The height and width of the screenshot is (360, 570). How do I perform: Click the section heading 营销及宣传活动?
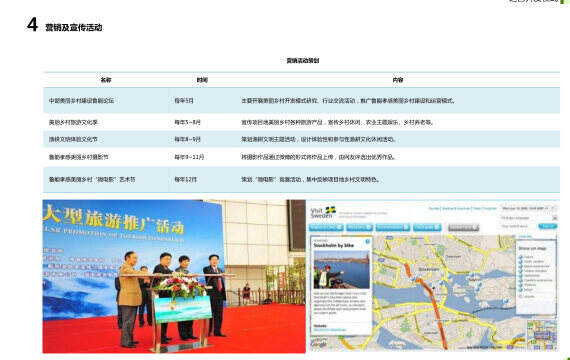[73, 28]
